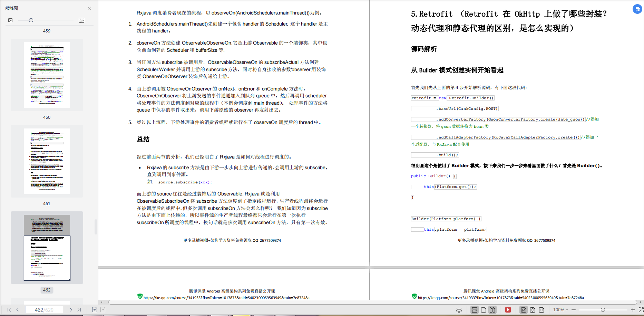
Task: Fit page to width
Action: click(541, 310)
